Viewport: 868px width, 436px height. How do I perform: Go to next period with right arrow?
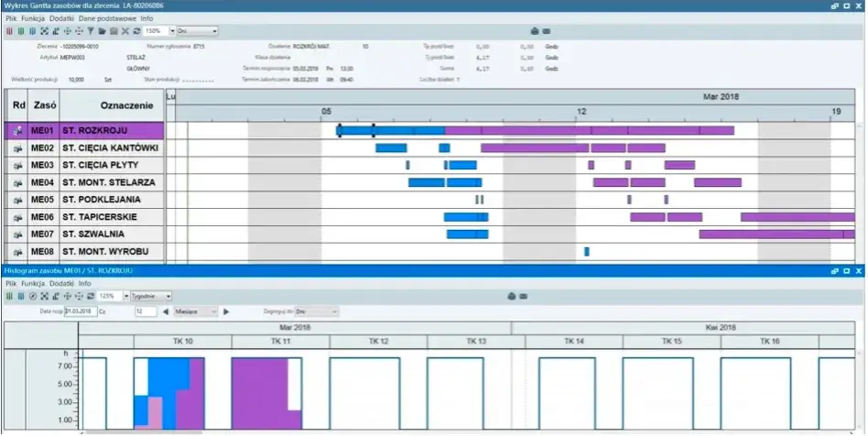tap(226, 312)
